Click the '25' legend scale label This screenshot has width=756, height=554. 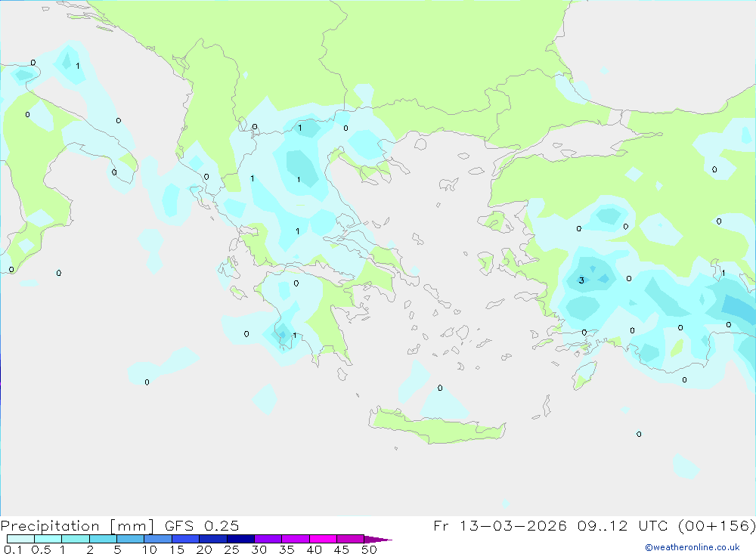click(x=231, y=549)
